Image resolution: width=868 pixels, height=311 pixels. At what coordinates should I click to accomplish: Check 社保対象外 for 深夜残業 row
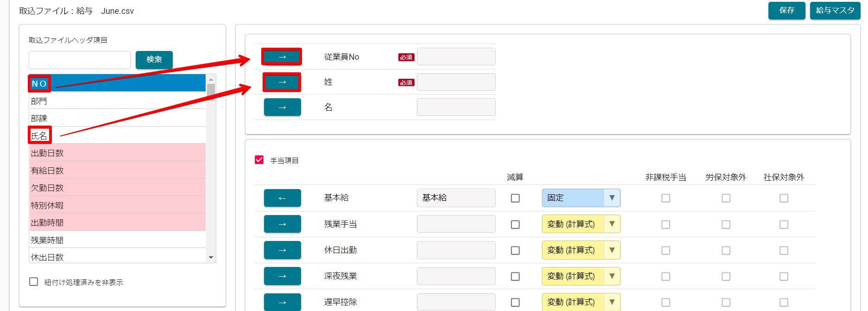(x=784, y=276)
